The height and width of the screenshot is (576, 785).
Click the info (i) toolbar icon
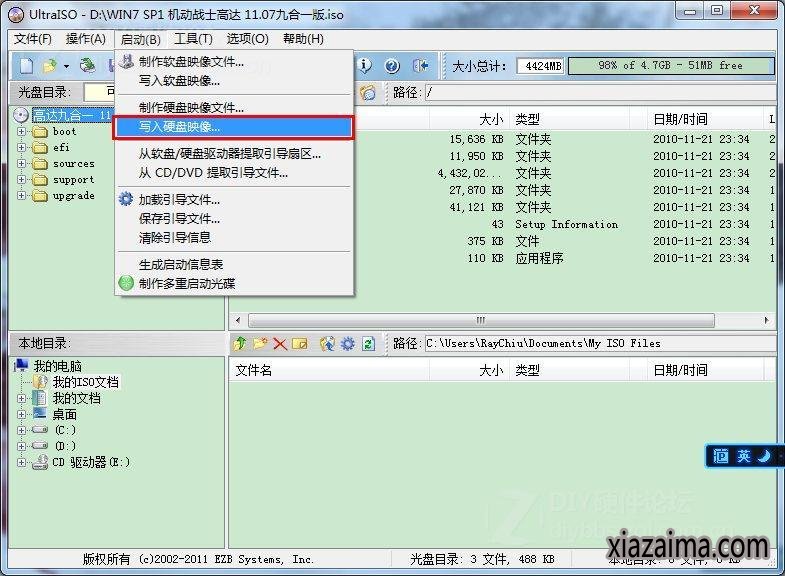click(x=365, y=66)
